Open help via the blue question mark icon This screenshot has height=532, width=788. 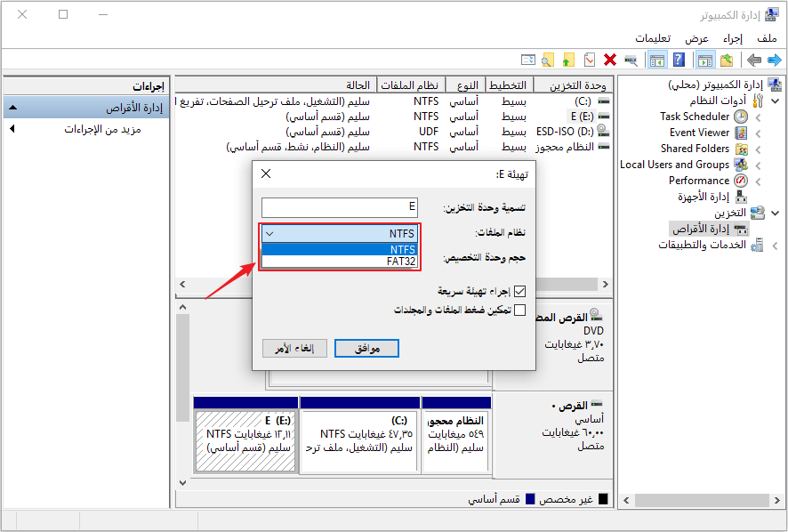pos(679,60)
